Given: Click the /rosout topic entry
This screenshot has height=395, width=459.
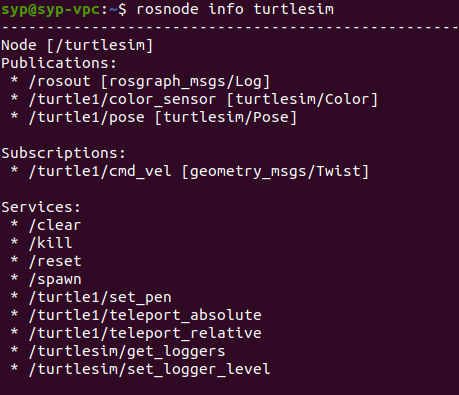Looking at the screenshot, I should coord(59,81).
